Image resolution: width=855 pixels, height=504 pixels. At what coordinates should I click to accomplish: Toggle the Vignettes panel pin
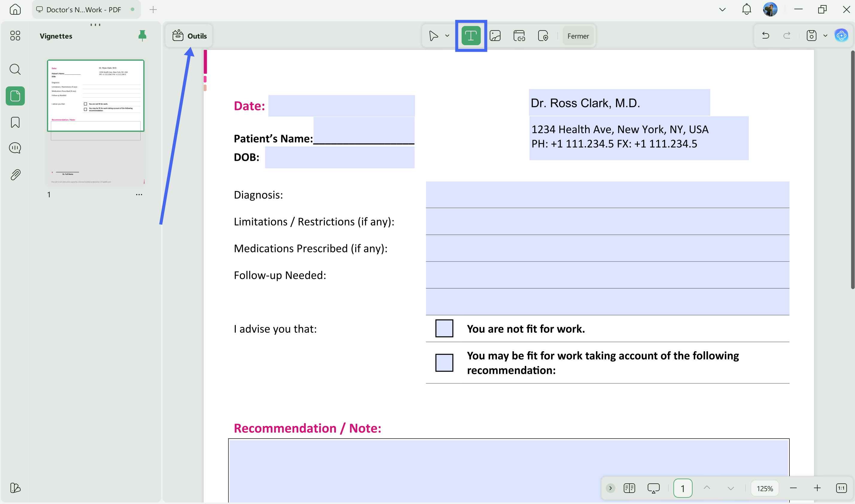[142, 36]
